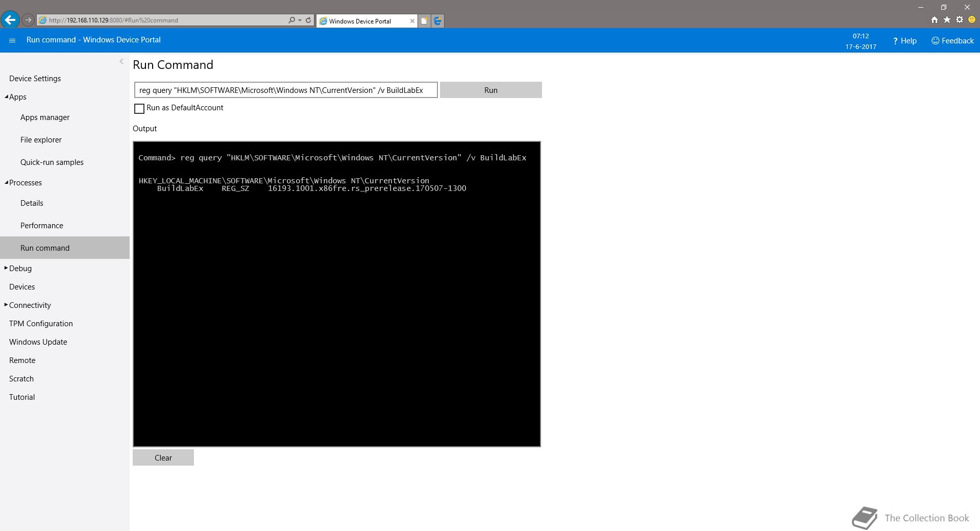Screen dimensions: 980x531
Task: Open browser Tools gear icon
Action: [x=960, y=20]
